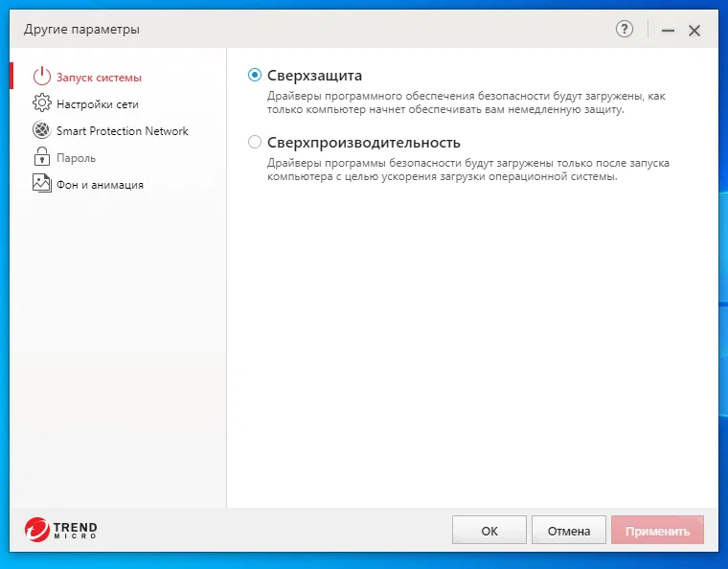Click the gear icon for Настройки сети
The height and width of the screenshot is (569, 728).
pyautogui.click(x=42, y=103)
